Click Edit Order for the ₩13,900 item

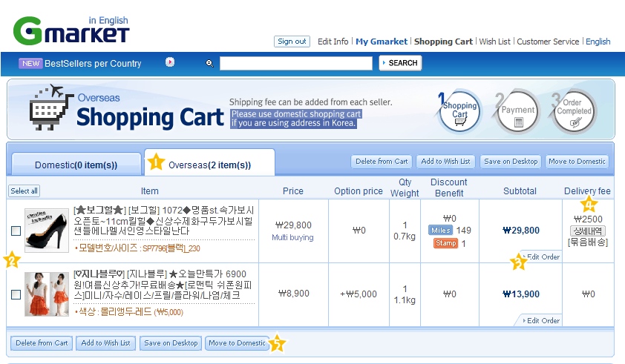pyautogui.click(x=542, y=320)
